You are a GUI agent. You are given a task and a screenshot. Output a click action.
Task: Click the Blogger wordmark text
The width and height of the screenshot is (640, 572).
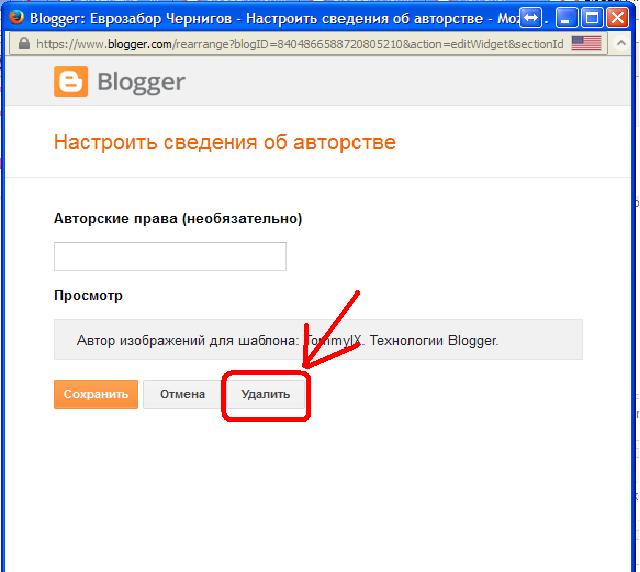[x=141, y=82]
